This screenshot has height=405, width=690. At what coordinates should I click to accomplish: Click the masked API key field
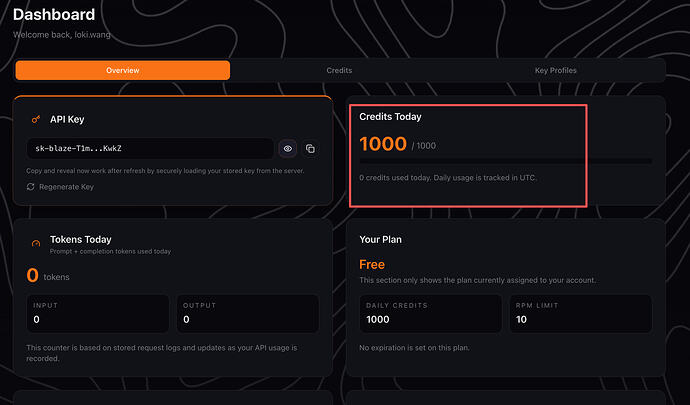click(x=150, y=149)
